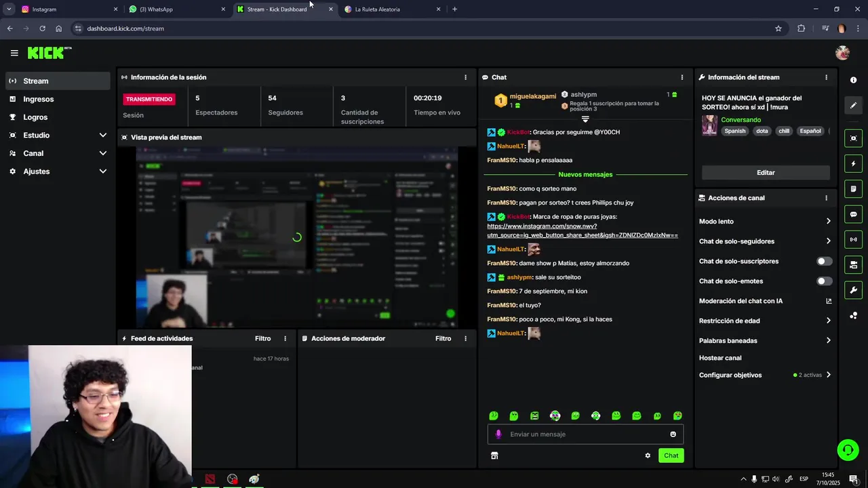Click the lightning bolt icon in the right sidebar

[x=853, y=163]
